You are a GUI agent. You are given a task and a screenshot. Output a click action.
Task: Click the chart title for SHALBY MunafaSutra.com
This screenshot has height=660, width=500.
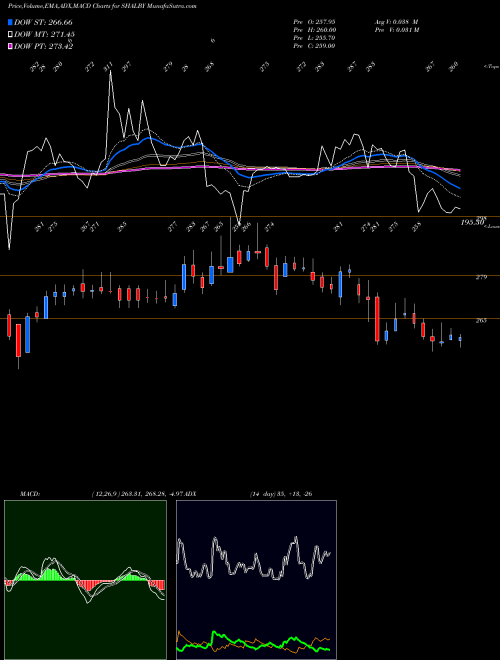102,6
